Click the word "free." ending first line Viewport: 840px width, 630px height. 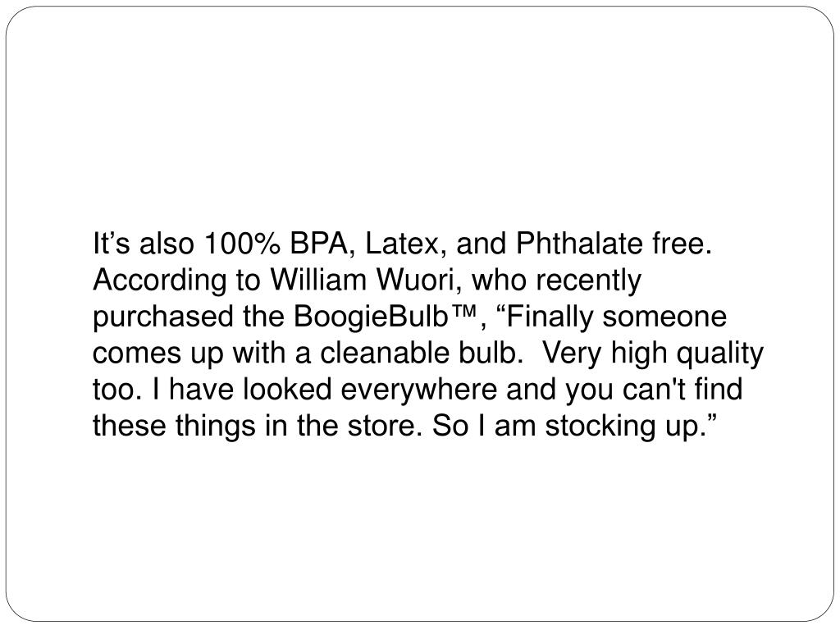(682, 243)
